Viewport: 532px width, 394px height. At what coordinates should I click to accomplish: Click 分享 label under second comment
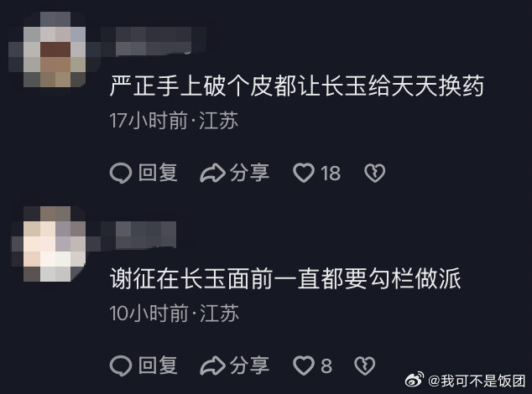pyautogui.click(x=250, y=365)
